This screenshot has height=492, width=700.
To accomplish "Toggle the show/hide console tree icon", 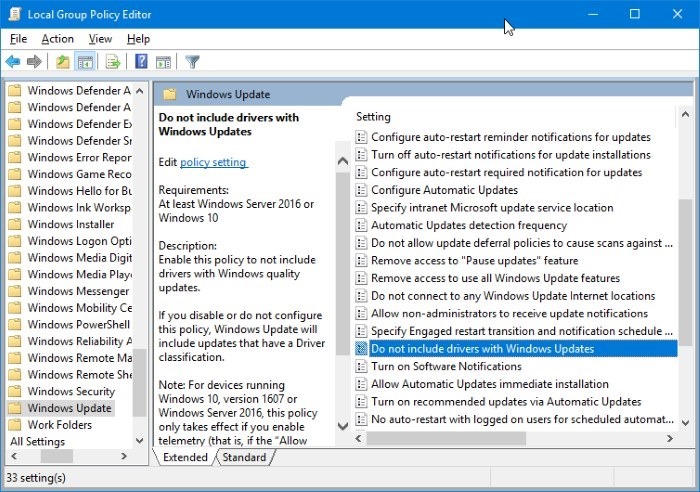I will click(x=85, y=62).
